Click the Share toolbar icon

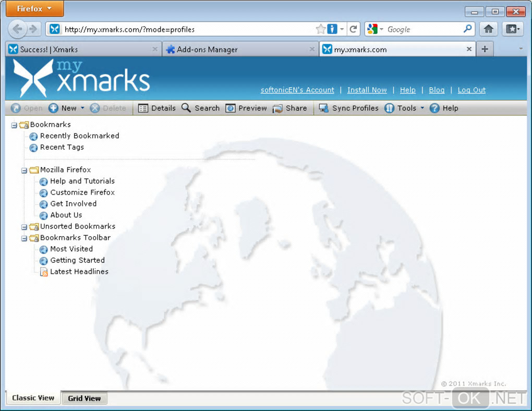point(277,108)
